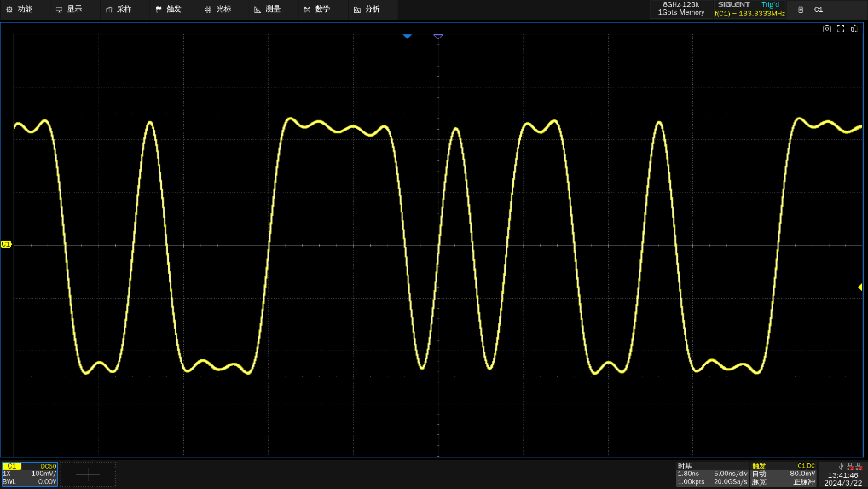The width and height of the screenshot is (868, 489).
Task: Click the 13:41:46 clock display
Action: click(x=842, y=475)
